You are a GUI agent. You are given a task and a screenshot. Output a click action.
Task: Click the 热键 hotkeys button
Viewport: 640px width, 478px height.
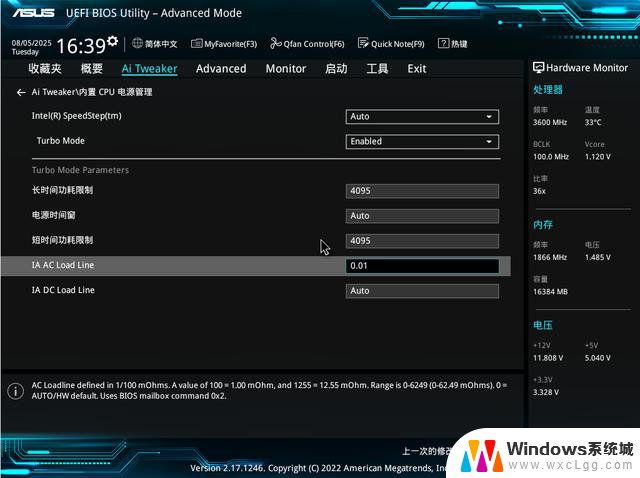(459, 44)
